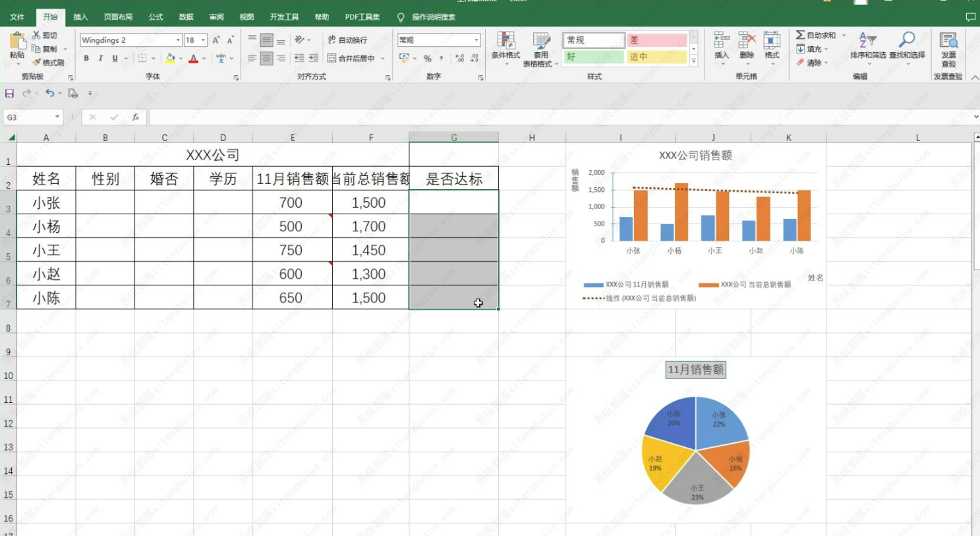Open the Wingdings 2 font name dropdown
Screen dimensions: 980x536
click(178, 40)
